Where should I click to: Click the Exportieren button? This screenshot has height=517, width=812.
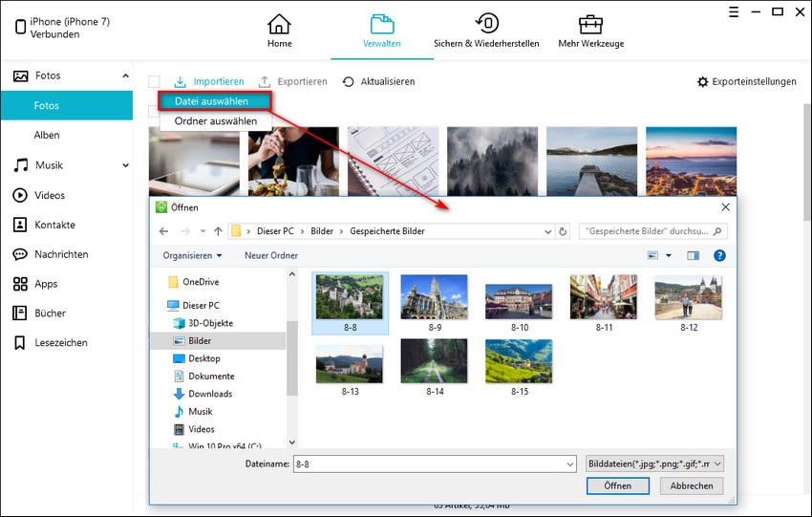(x=293, y=82)
